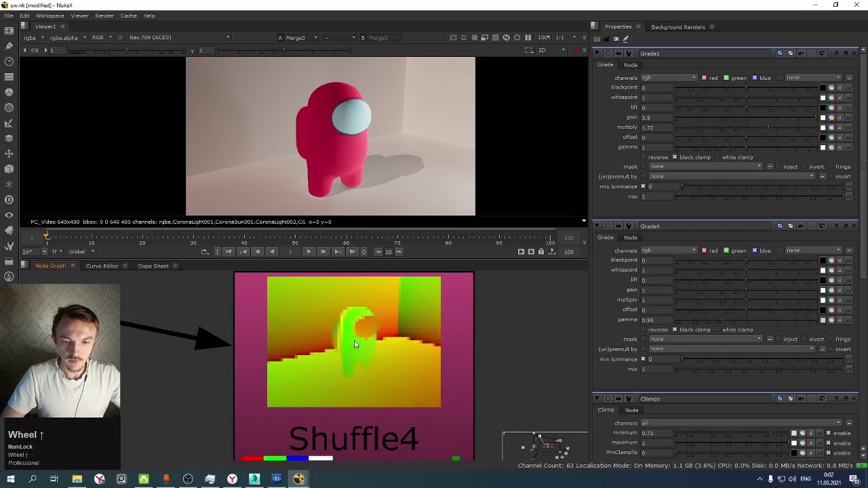Open the Channel nodes icon in left toolbar
Screen dimensions: 868x488
coord(9,77)
